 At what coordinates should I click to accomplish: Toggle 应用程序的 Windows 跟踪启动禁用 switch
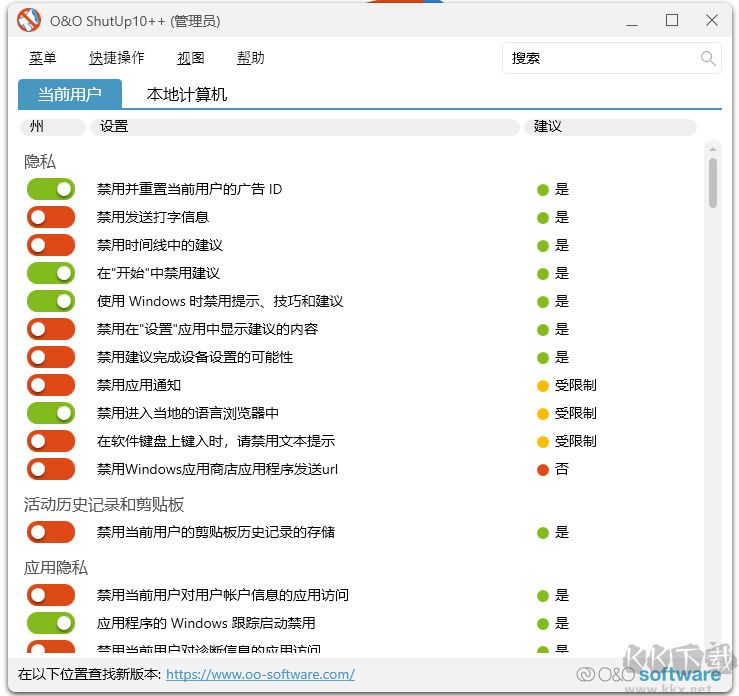point(51,623)
